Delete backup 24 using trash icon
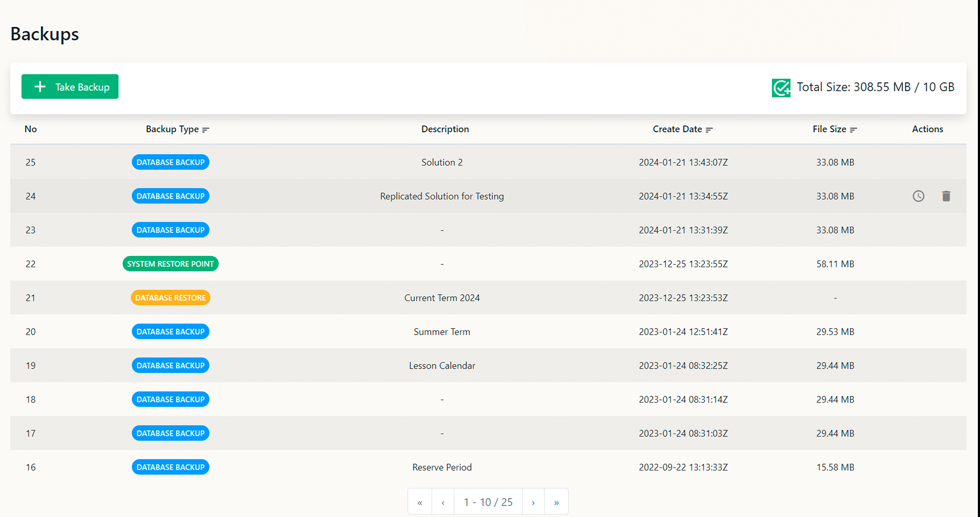This screenshot has width=980, height=517. tap(946, 196)
